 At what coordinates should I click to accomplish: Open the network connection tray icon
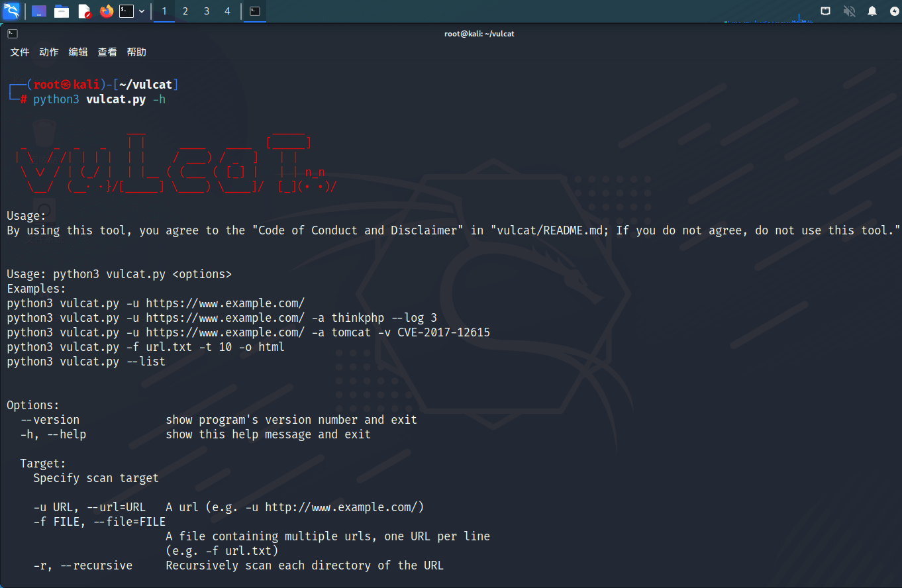(825, 11)
